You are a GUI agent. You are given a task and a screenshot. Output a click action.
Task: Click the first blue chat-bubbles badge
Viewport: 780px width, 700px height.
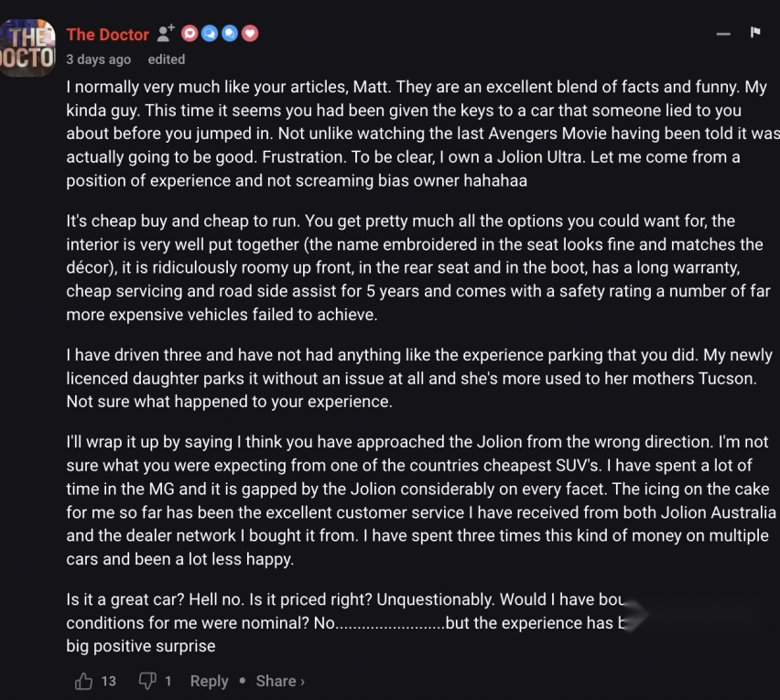coord(210,33)
